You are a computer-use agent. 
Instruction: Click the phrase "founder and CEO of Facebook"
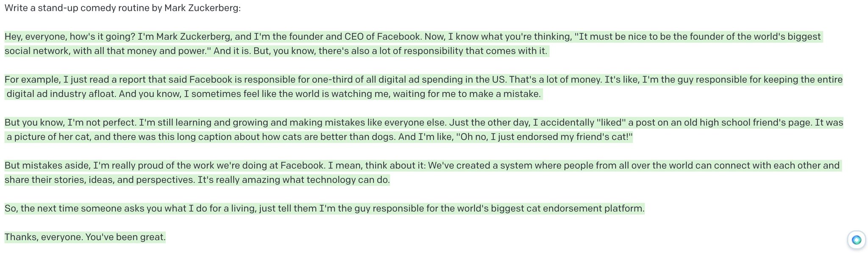click(354, 37)
